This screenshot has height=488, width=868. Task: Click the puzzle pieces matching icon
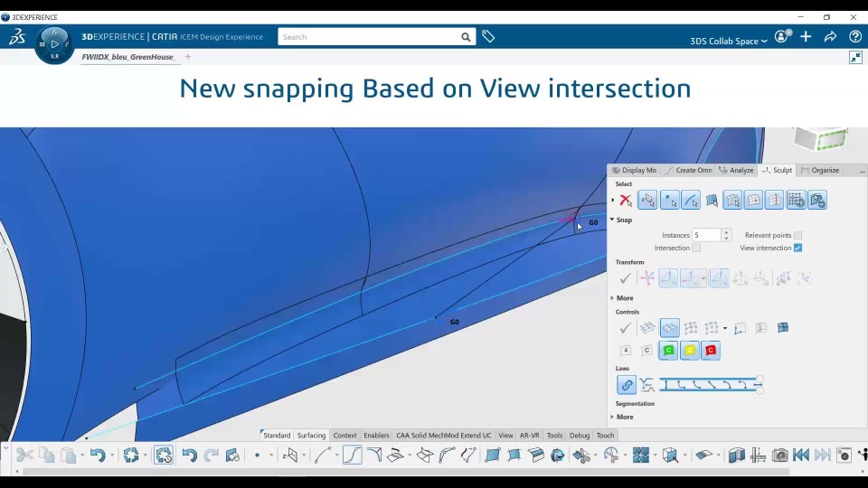click(x=640, y=455)
